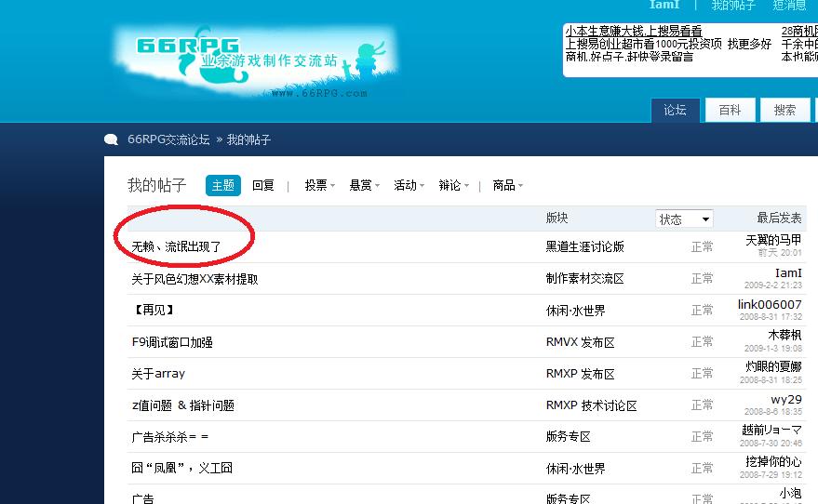The height and width of the screenshot is (504, 818).
Task: Go to the 制作素材交流区 board
Action: (x=584, y=278)
